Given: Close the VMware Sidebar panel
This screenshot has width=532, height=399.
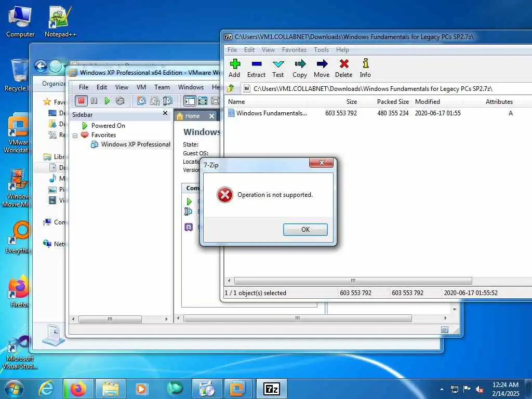Looking at the screenshot, I should pyautogui.click(x=165, y=113).
